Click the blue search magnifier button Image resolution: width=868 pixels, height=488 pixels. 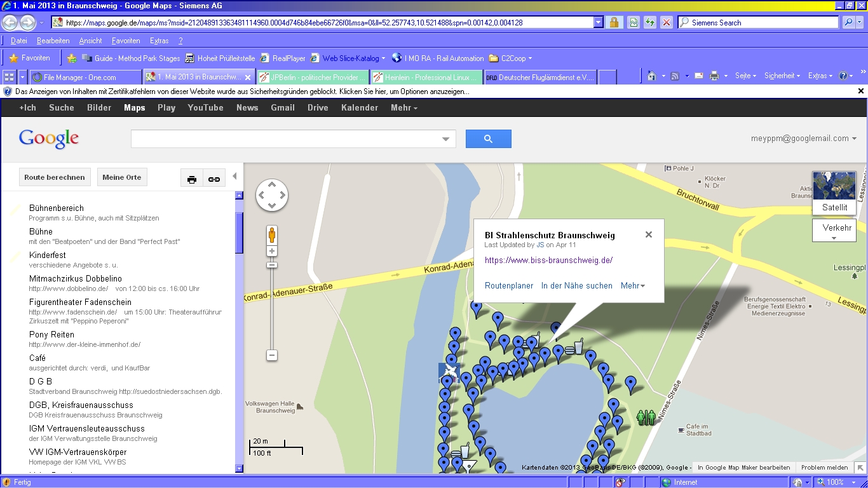click(x=488, y=139)
